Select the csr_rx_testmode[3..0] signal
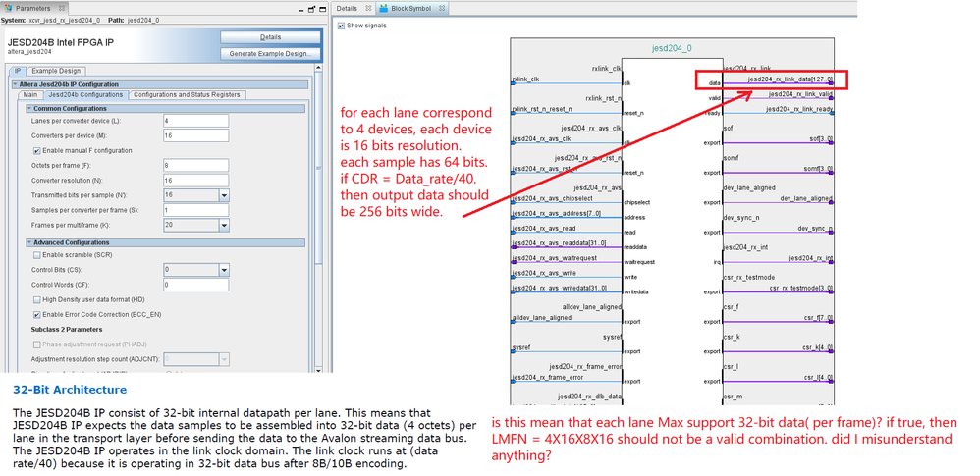 (801, 288)
